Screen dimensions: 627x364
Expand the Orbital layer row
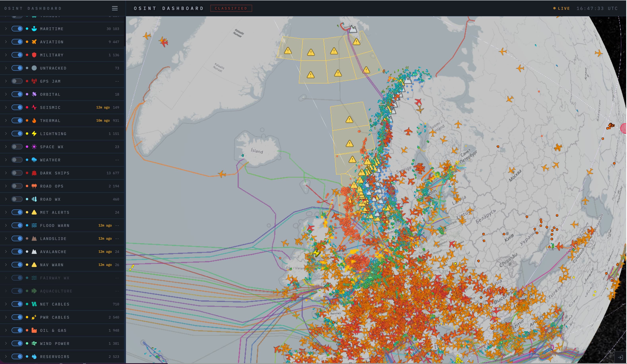(6, 94)
